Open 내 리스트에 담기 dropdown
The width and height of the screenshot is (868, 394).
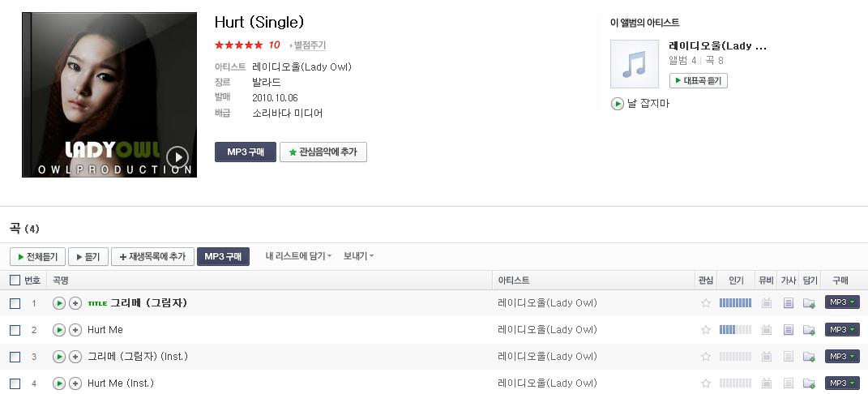[x=298, y=256]
